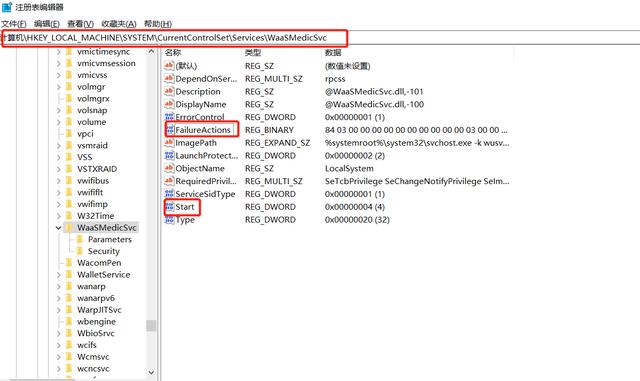
Task: Click the tree pane scroll up arrow
Action: click(151, 52)
